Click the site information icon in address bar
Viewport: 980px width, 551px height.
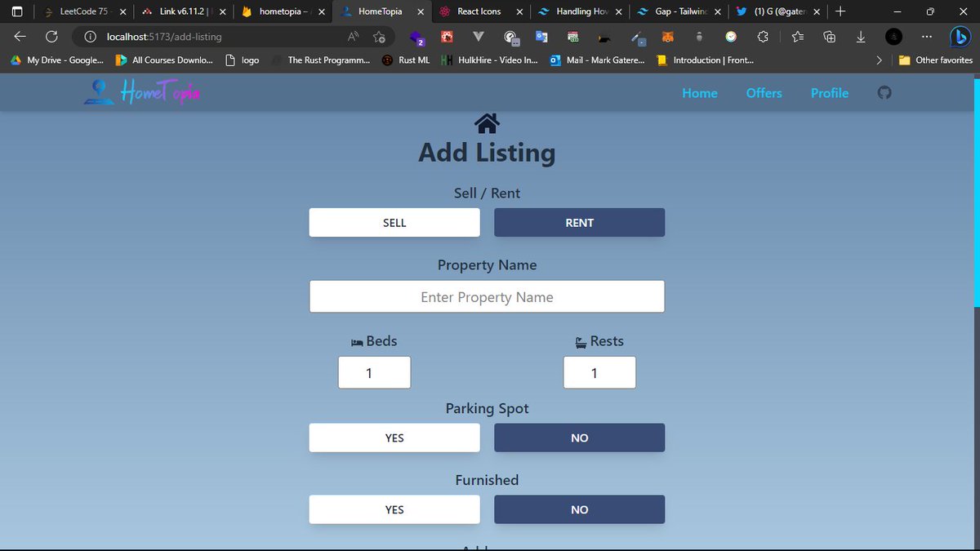pyautogui.click(x=91, y=37)
